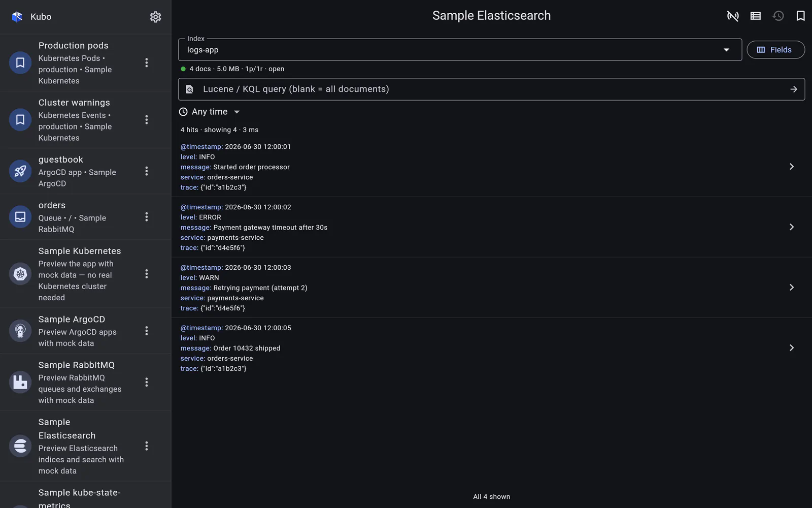Open Cluster warnings bookmark icon
The image size is (812, 508).
(20, 119)
